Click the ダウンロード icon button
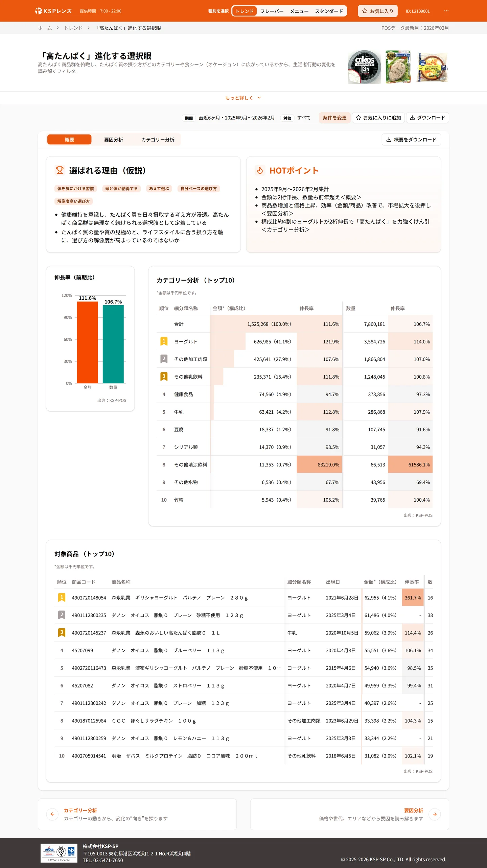The height and width of the screenshot is (868, 487). coord(427,118)
